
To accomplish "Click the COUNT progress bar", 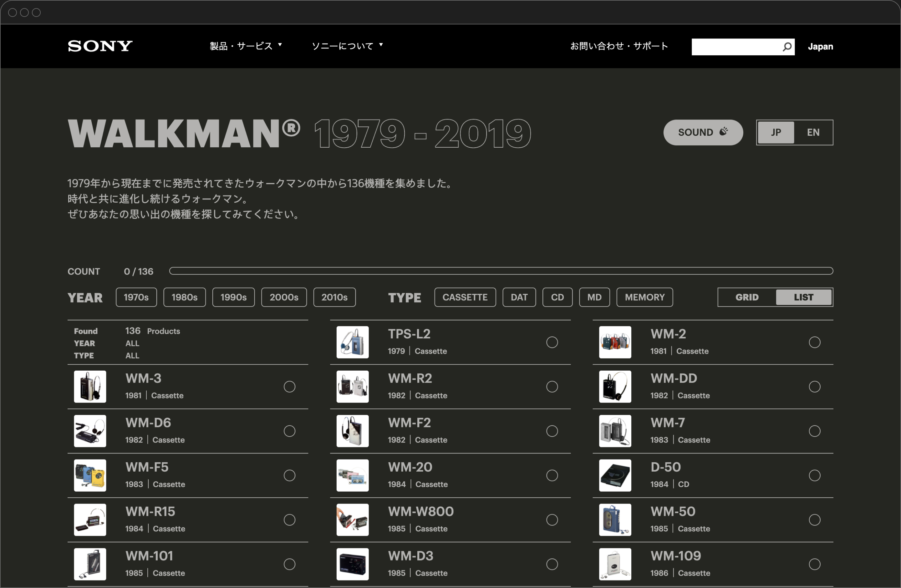I will (x=501, y=271).
